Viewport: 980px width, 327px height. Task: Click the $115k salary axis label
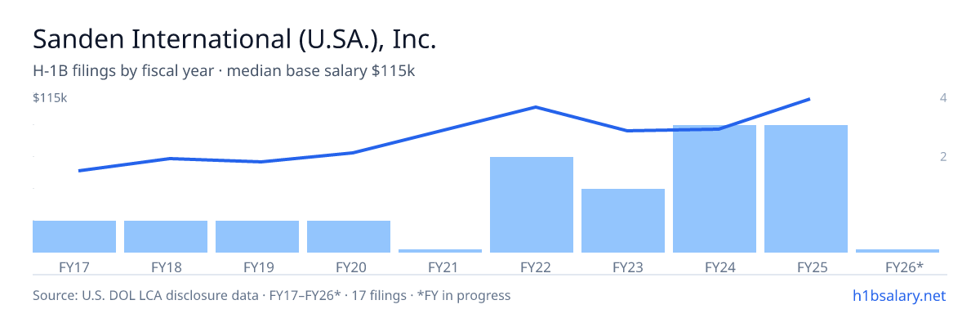pyautogui.click(x=50, y=98)
